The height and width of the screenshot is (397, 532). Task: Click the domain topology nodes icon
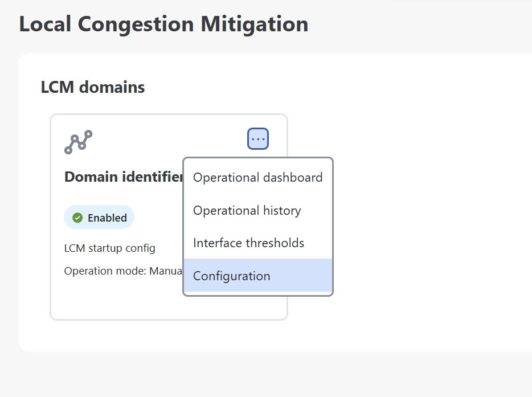click(78, 142)
